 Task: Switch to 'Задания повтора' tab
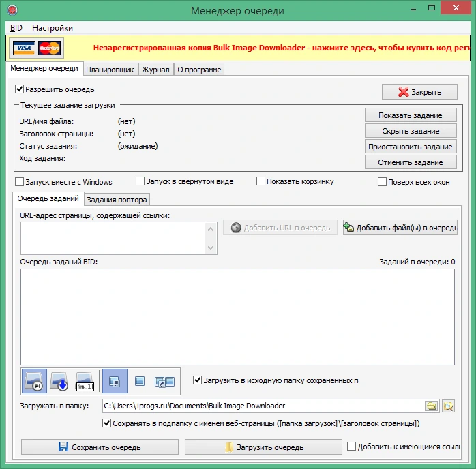click(x=117, y=200)
